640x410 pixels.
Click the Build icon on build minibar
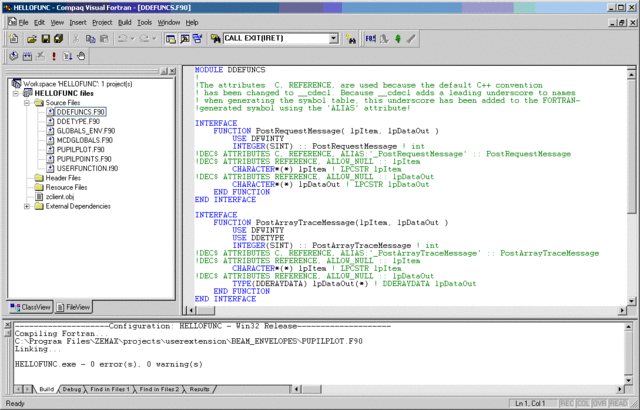point(27,56)
